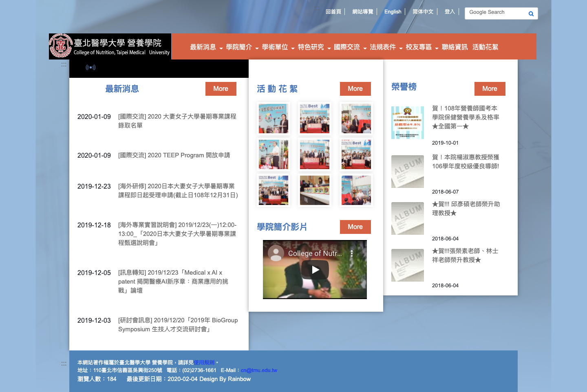Open the video's three-dot options menu
The height and width of the screenshot is (392, 587).
352,253
